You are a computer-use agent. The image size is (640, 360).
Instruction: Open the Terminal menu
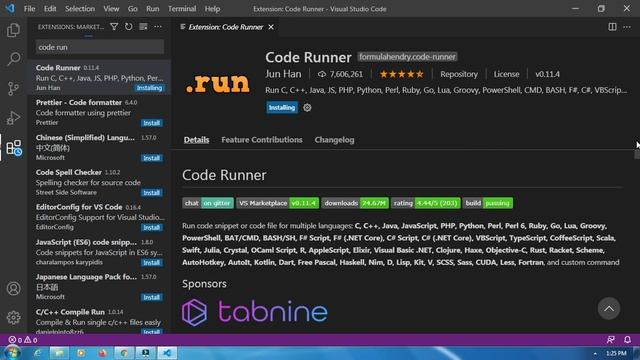point(182,9)
